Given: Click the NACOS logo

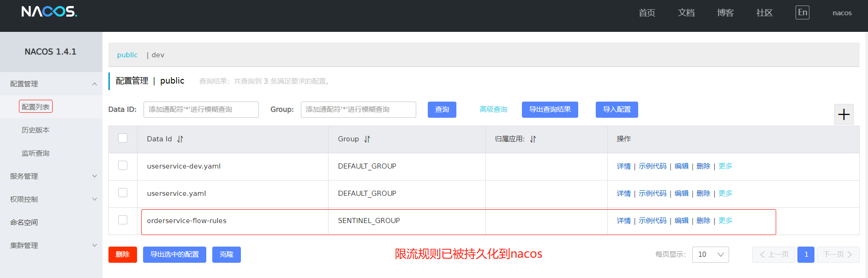Looking at the screenshot, I should [49, 12].
